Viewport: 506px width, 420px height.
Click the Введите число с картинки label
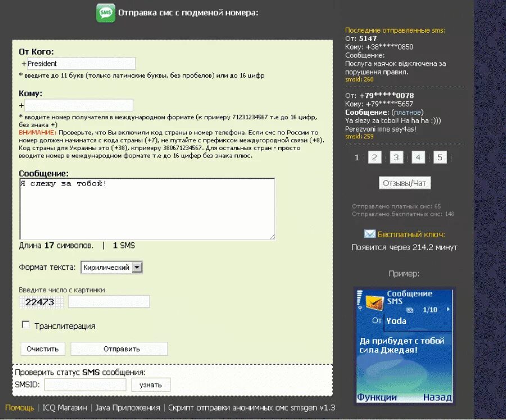point(62,290)
